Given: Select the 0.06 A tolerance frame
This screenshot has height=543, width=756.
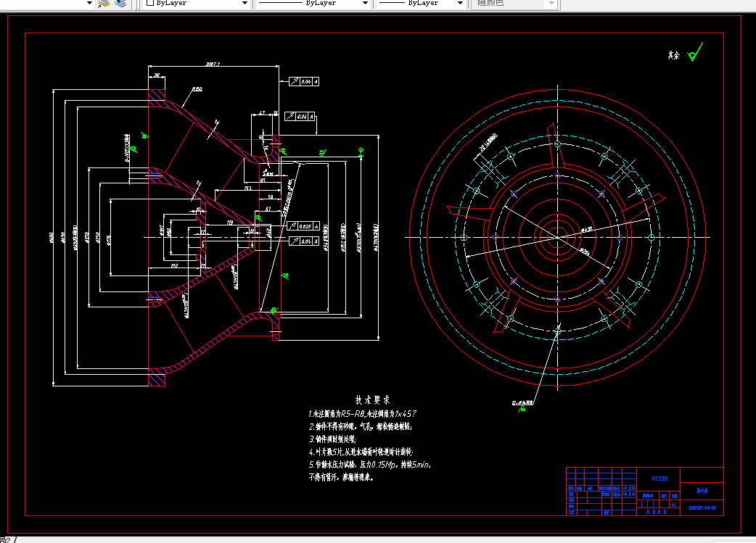Looking at the screenshot, I should point(300,117).
